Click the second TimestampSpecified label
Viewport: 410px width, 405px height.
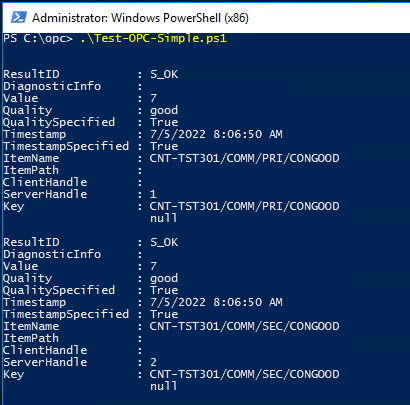pos(66,314)
